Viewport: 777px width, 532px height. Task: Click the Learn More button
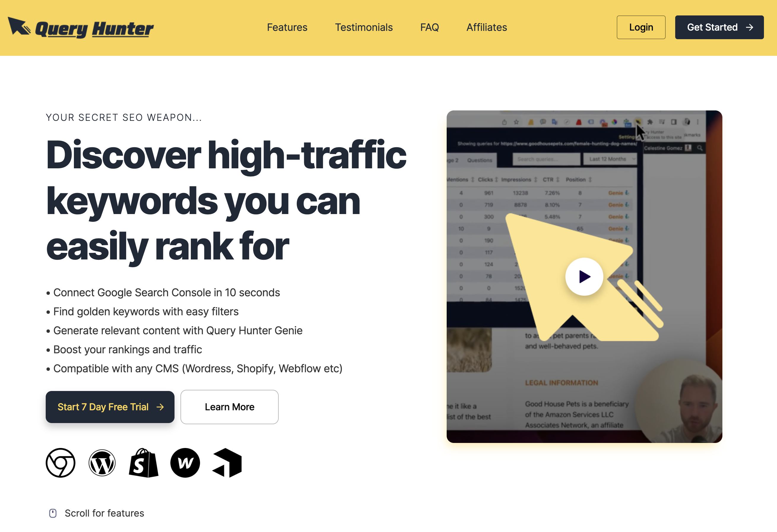click(230, 406)
